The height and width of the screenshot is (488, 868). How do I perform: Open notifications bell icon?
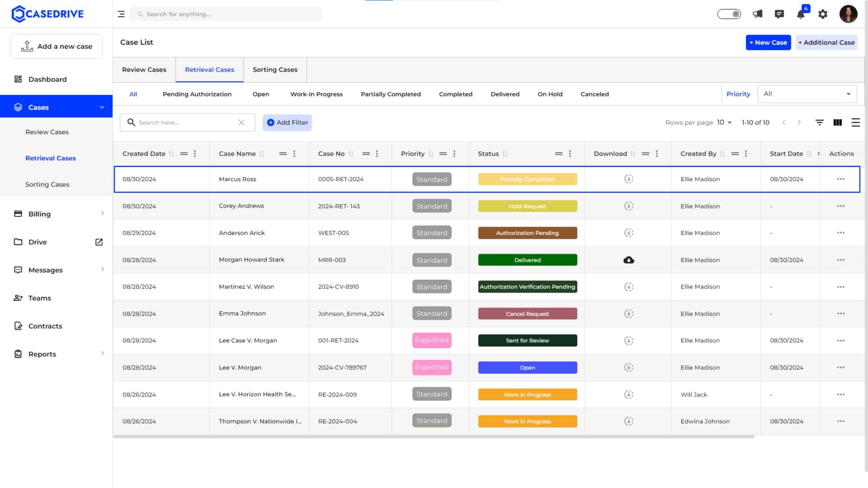tap(801, 14)
